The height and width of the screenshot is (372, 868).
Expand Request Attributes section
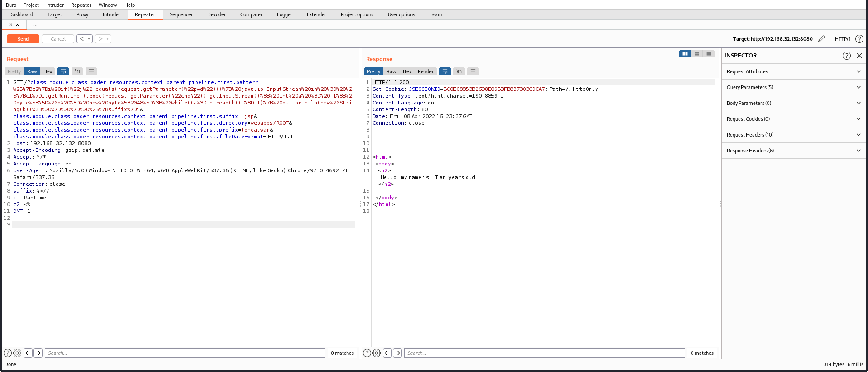(794, 71)
